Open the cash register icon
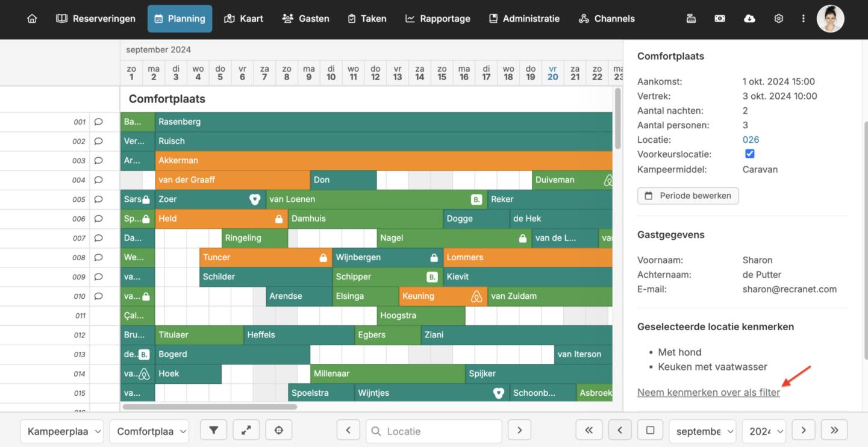 [691, 19]
